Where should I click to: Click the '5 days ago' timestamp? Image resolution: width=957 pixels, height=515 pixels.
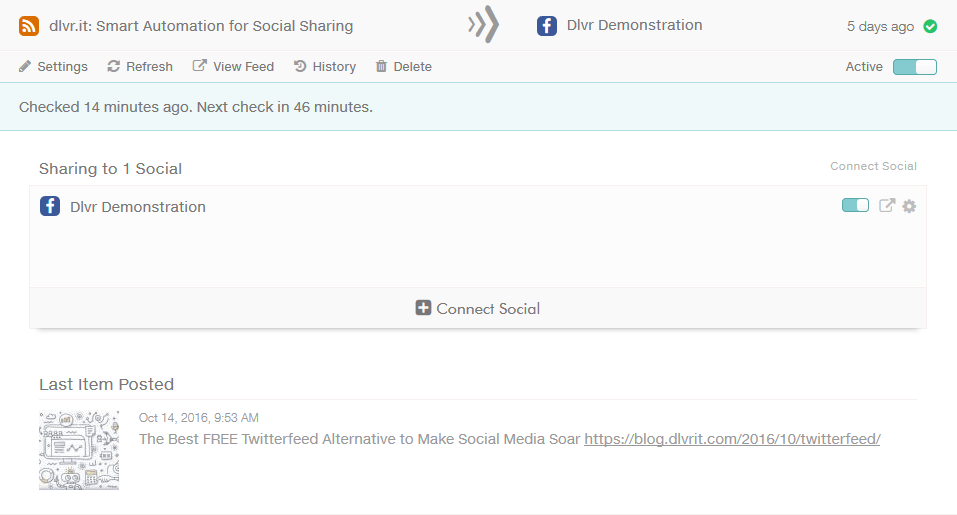[880, 26]
